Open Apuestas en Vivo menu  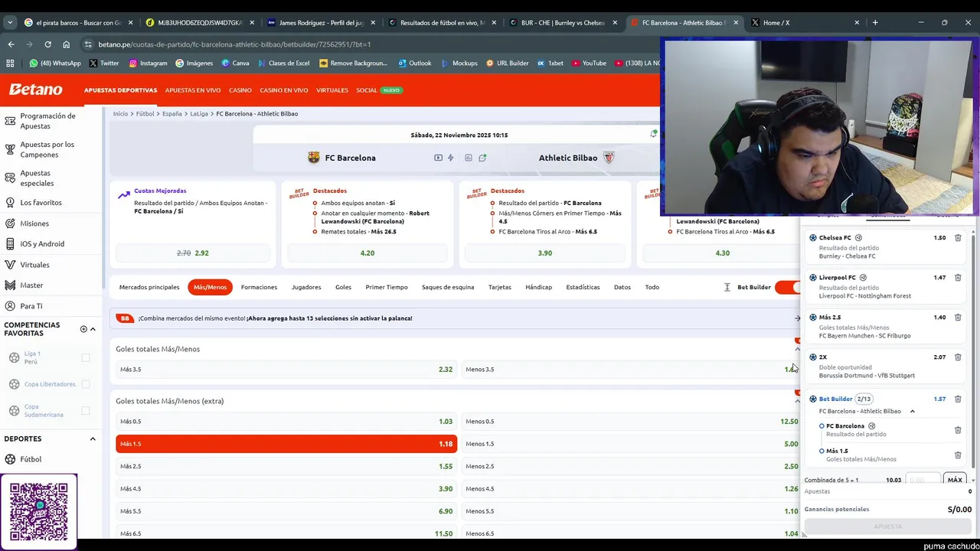pos(193,90)
